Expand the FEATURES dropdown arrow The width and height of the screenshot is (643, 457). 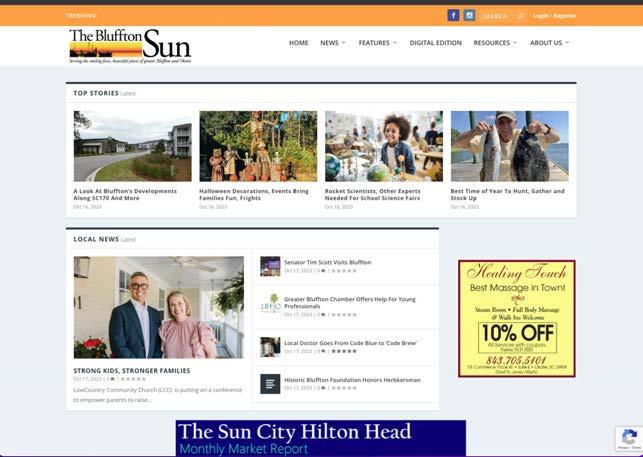(395, 42)
